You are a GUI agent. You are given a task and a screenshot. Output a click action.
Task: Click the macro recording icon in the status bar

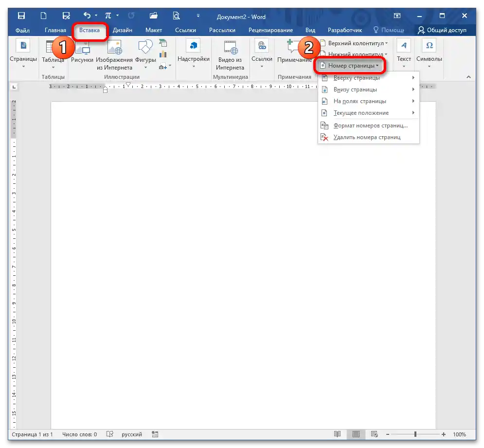coord(155,434)
